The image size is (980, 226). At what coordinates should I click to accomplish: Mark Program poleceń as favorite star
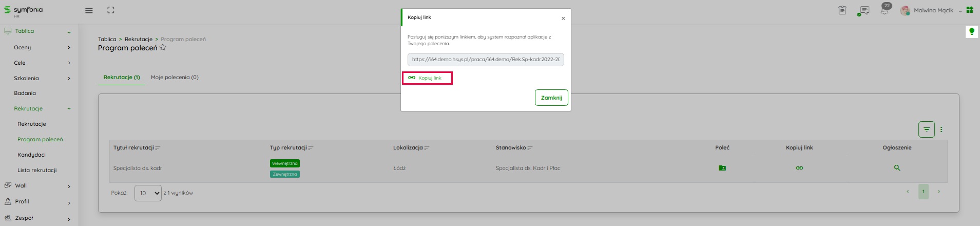pyautogui.click(x=163, y=48)
